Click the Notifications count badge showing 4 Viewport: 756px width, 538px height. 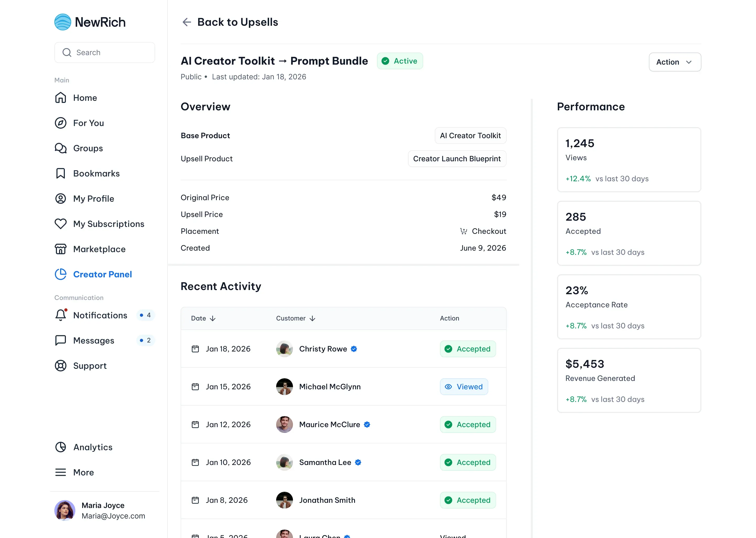(145, 315)
